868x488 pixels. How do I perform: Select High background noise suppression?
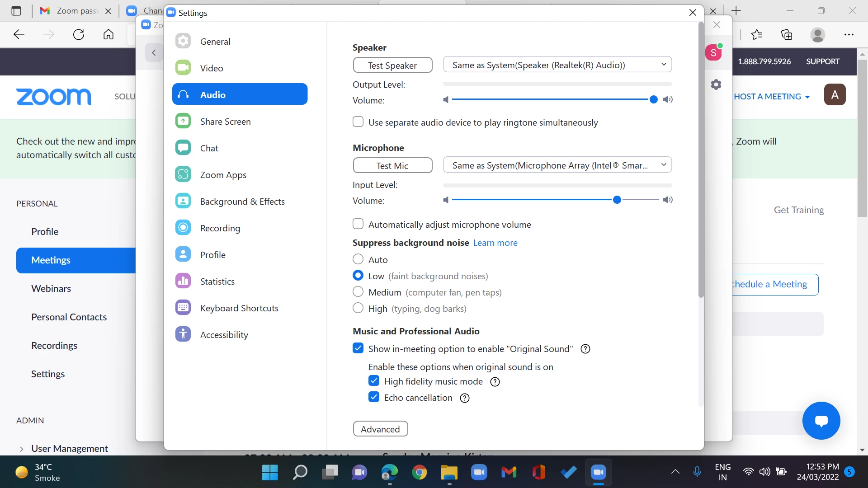(358, 308)
